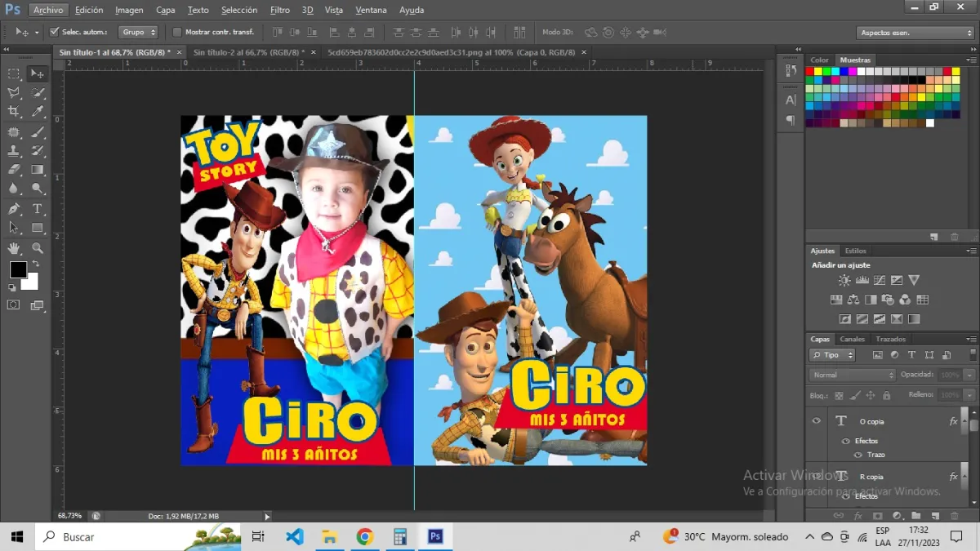The width and height of the screenshot is (980, 551).
Task: Select the Eraser tool
Action: coord(14,170)
